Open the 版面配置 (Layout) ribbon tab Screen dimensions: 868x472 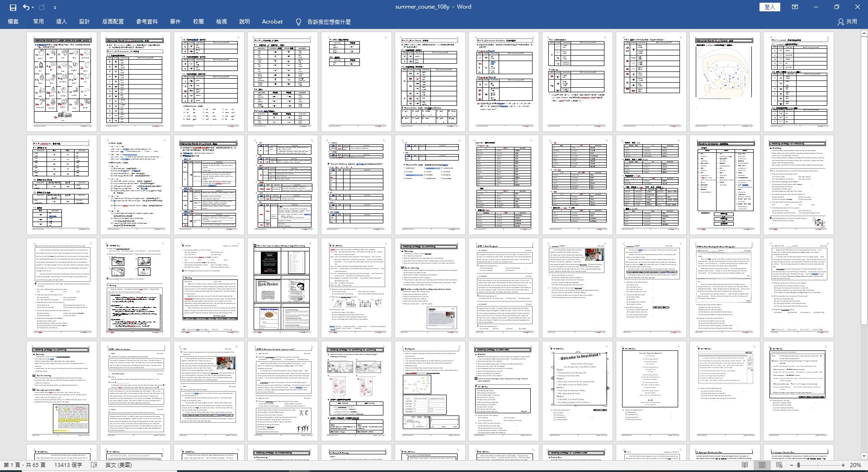(113, 22)
